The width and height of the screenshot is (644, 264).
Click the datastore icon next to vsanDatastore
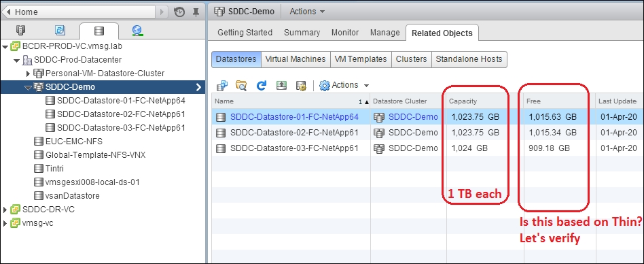click(39, 196)
